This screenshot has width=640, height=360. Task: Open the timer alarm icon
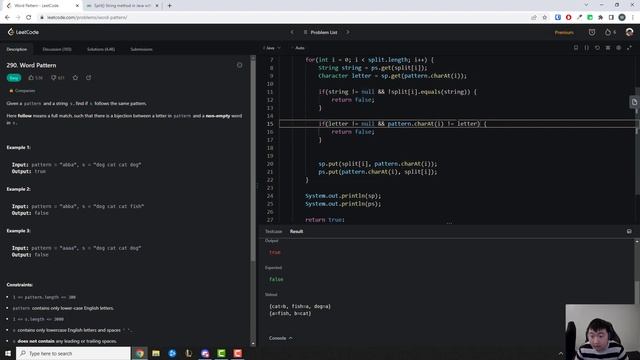click(x=592, y=32)
